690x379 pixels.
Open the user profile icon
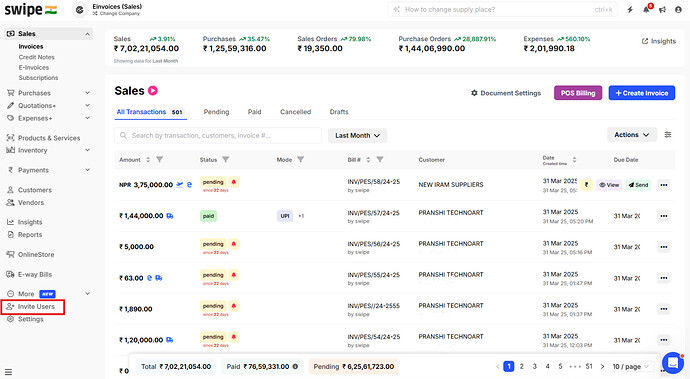coord(678,10)
